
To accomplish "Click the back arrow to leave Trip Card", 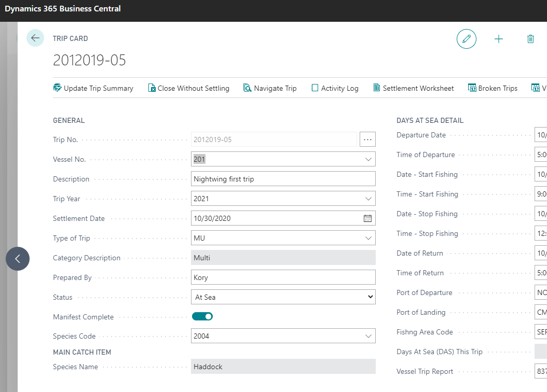I will [x=35, y=38].
